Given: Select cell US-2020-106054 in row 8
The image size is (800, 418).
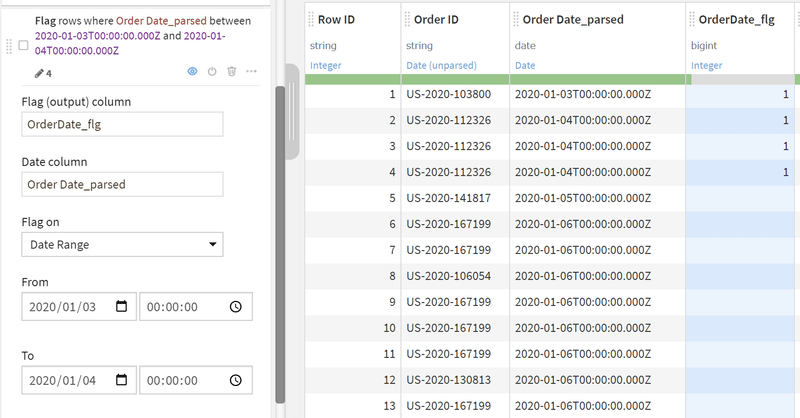Looking at the screenshot, I should 455,276.
